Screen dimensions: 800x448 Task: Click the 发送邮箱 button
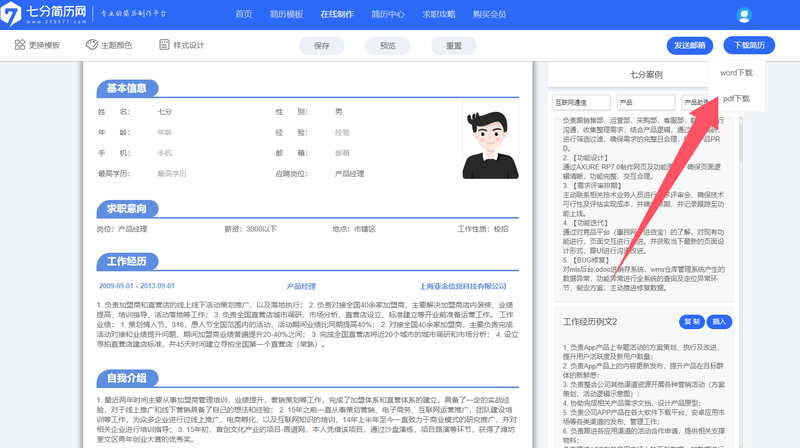[x=690, y=45]
